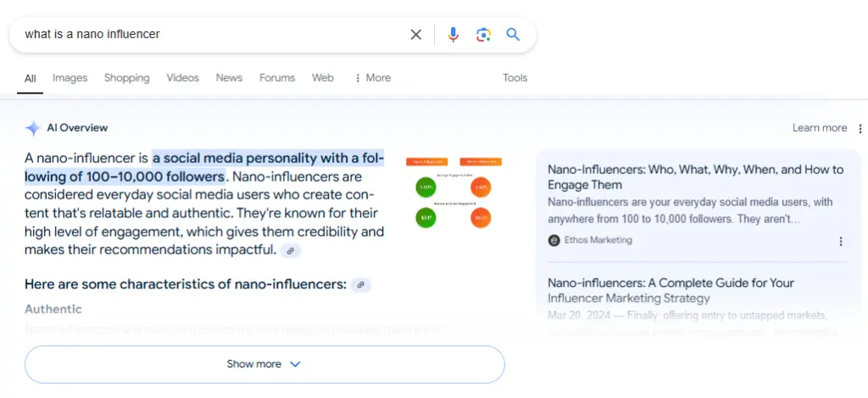Clear the search box with the X icon
Image resolution: width=868 pixels, height=398 pixels.
coord(415,35)
